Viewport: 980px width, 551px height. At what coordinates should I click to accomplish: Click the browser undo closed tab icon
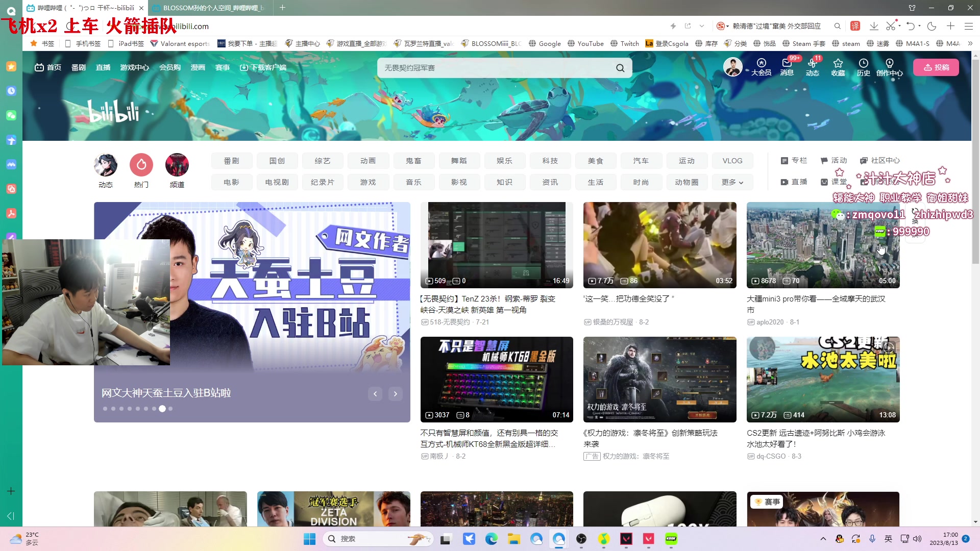coord(910,26)
